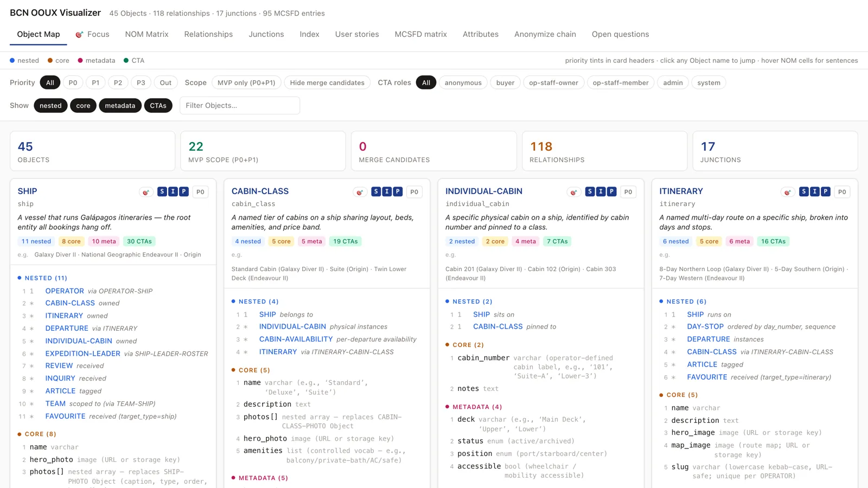
Task: Click the S badge on SHIP card
Action: (x=162, y=191)
